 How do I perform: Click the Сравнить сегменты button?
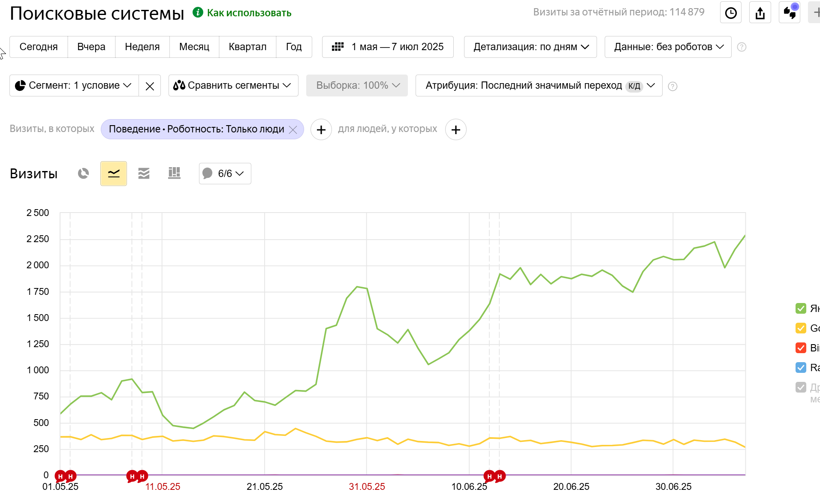[233, 86]
